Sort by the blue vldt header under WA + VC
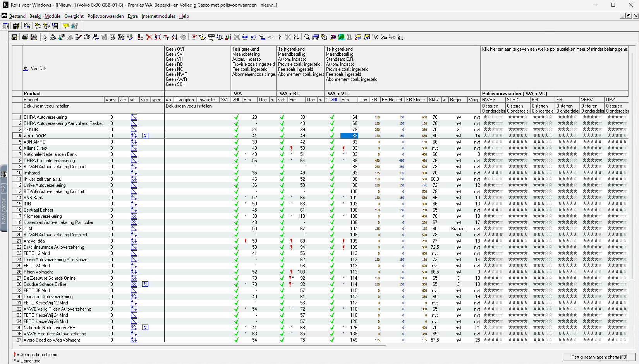 click(333, 100)
